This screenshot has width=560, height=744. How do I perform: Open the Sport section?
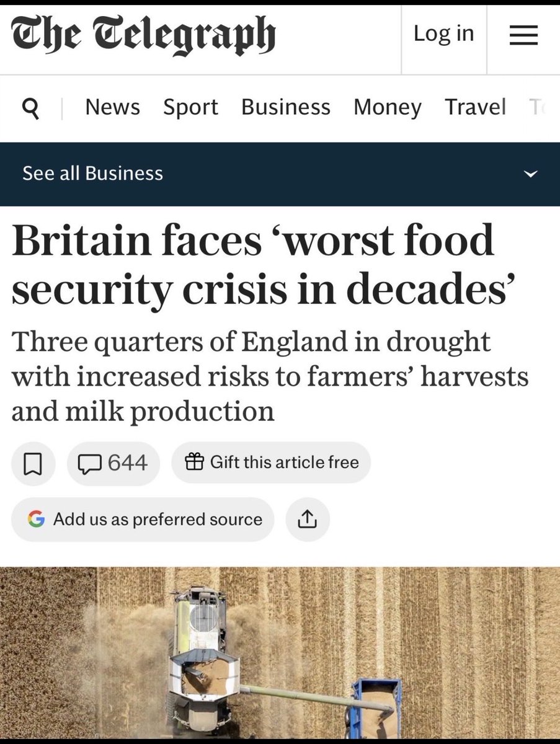click(x=190, y=107)
